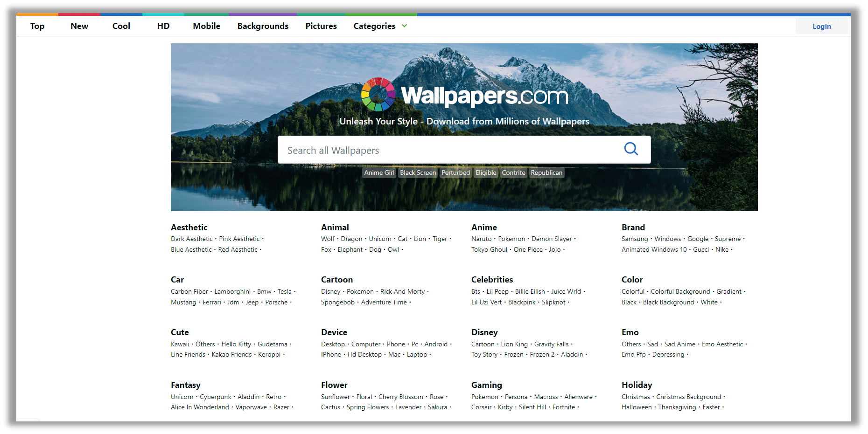The image size is (868, 434).
Task: Open the Gradient link under Color
Action: [x=729, y=292]
